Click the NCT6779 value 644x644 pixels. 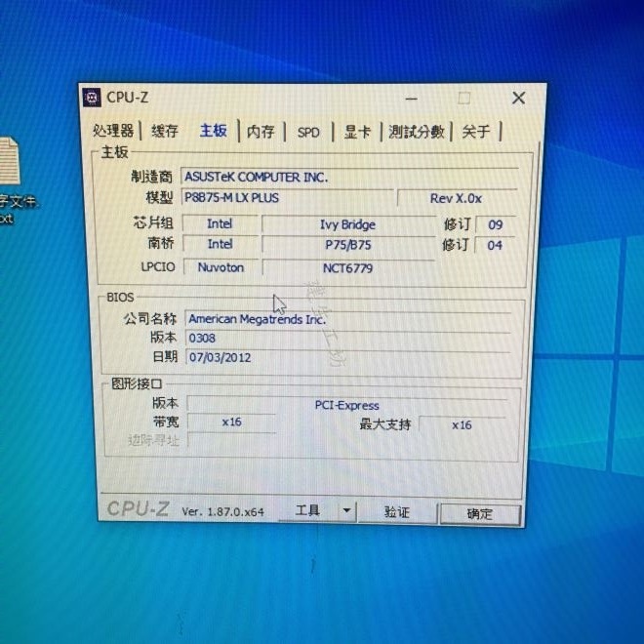pos(348,268)
